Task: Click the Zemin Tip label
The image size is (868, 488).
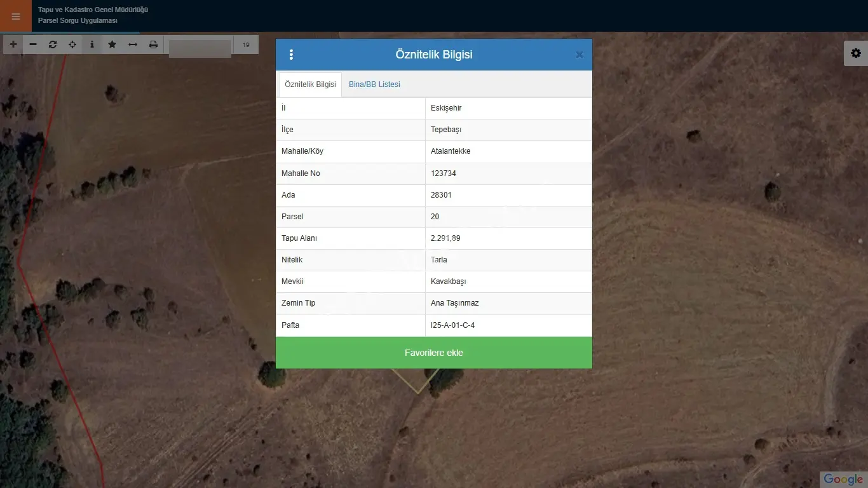Action: [x=298, y=303]
